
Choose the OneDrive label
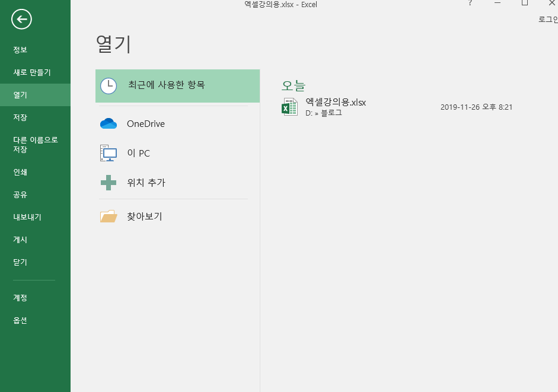click(146, 124)
